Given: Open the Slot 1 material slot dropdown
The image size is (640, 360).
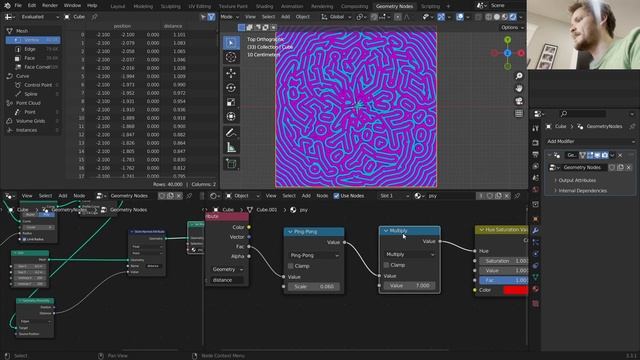Looking at the screenshot, I should click(x=393, y=196).
